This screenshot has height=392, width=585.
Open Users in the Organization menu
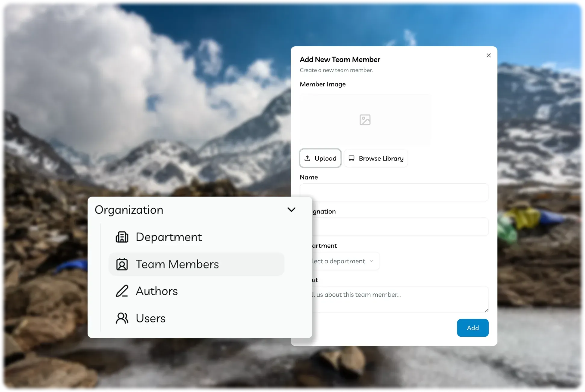click(197, 318)
